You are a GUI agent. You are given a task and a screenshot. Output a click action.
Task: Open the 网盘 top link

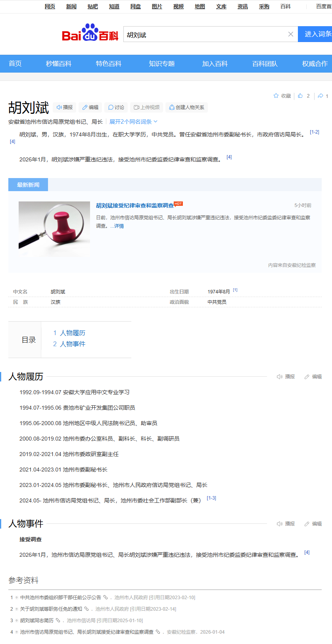pos(136,6)
